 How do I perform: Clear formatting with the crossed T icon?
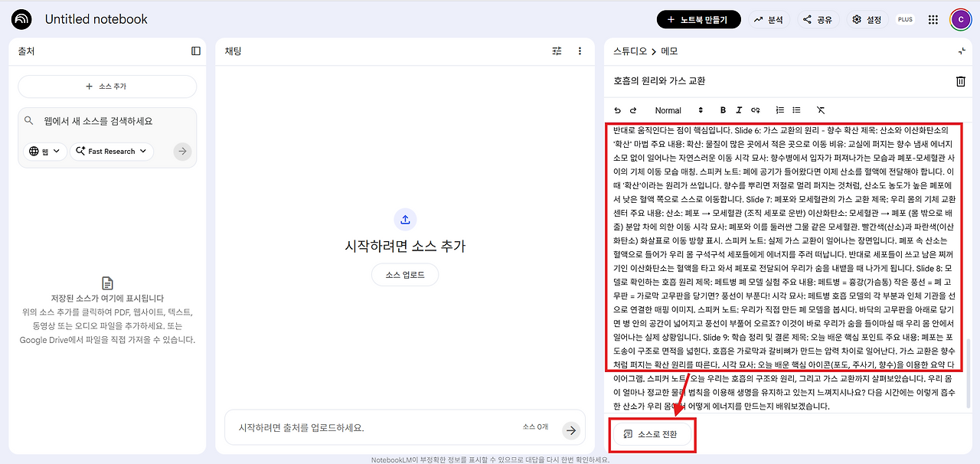pyautogui.click(x=821, y=110)
